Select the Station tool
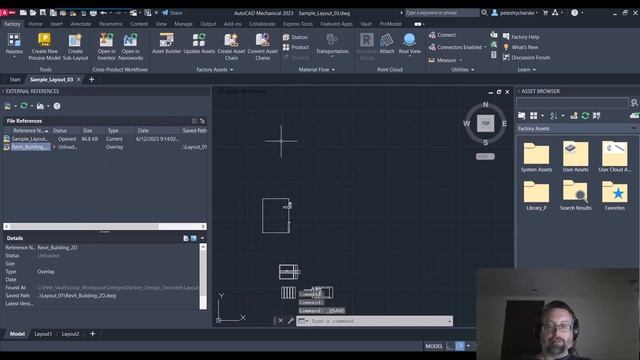The image size is (640, 360). click(x=295, y=37)
